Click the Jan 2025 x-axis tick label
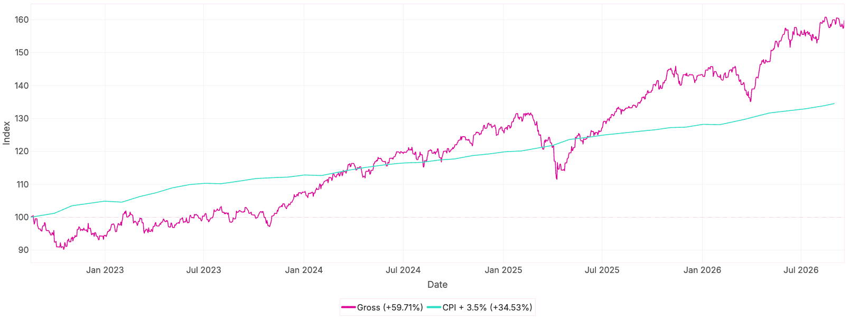 (x=503, y=270)
